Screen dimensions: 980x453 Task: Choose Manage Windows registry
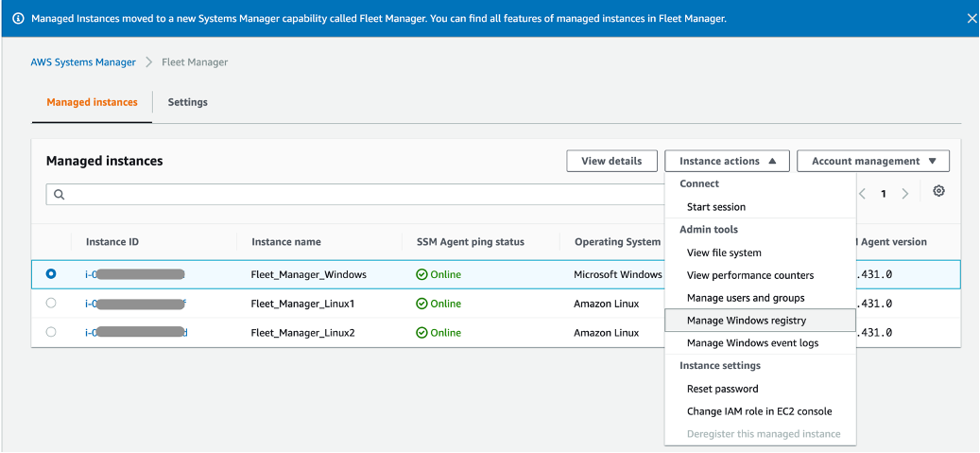[760, 321]
